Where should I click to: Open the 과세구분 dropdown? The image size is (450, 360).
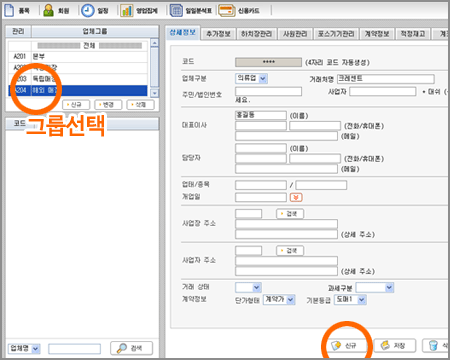375,287
